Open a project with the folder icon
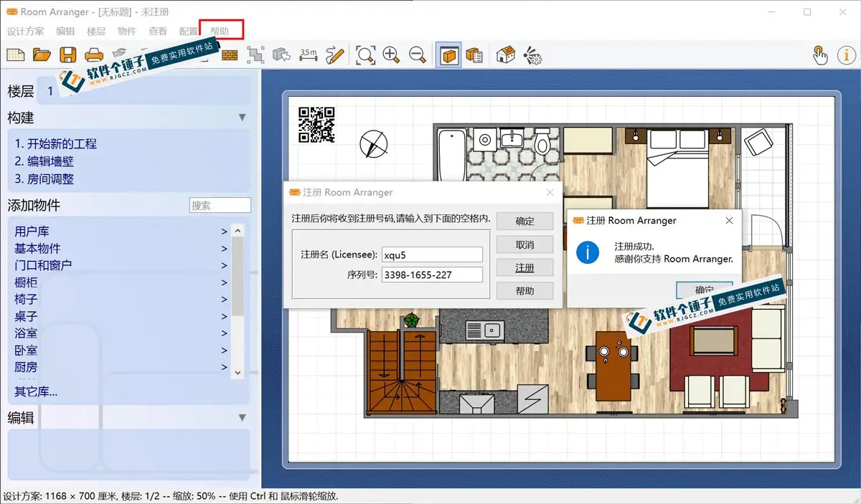This screenshot has height=504, width=861. click(42, 54)
